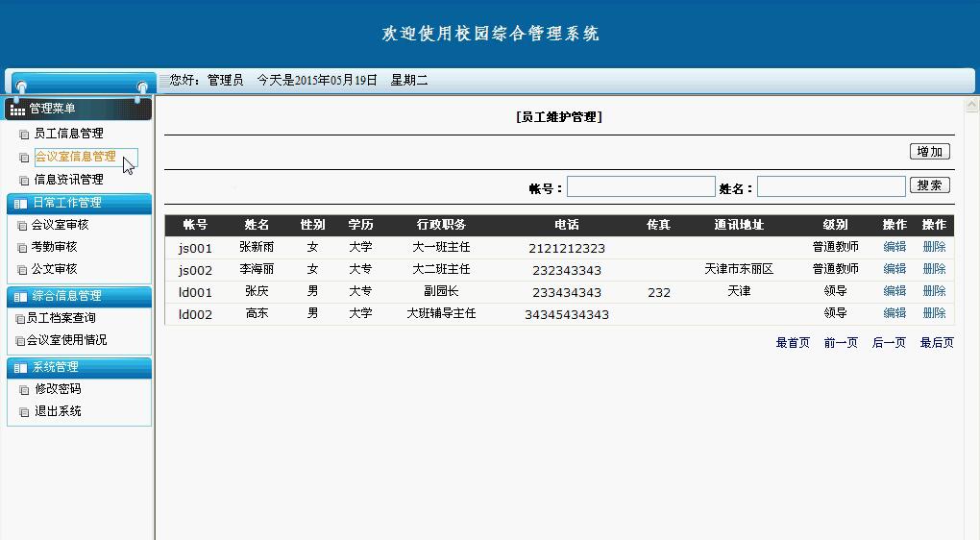Collapse the 系统管理 section header
The height and width of the screenshot is (540, 980).
[79, 367]
